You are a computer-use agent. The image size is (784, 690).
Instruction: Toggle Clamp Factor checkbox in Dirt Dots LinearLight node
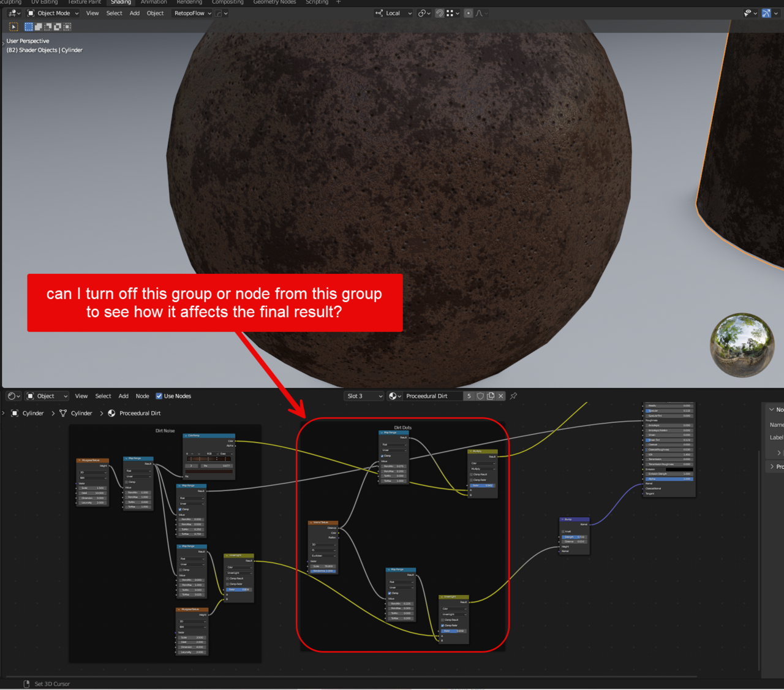coord(442,625)
